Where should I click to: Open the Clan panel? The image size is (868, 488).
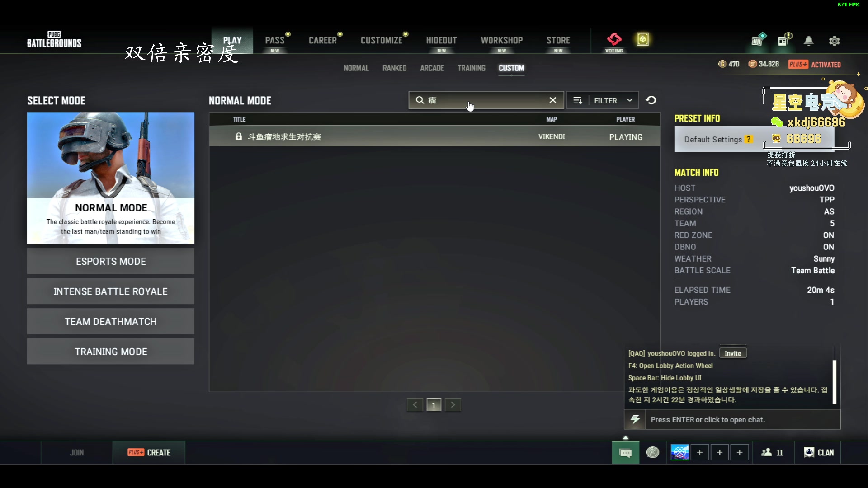[x=818, y=452]
